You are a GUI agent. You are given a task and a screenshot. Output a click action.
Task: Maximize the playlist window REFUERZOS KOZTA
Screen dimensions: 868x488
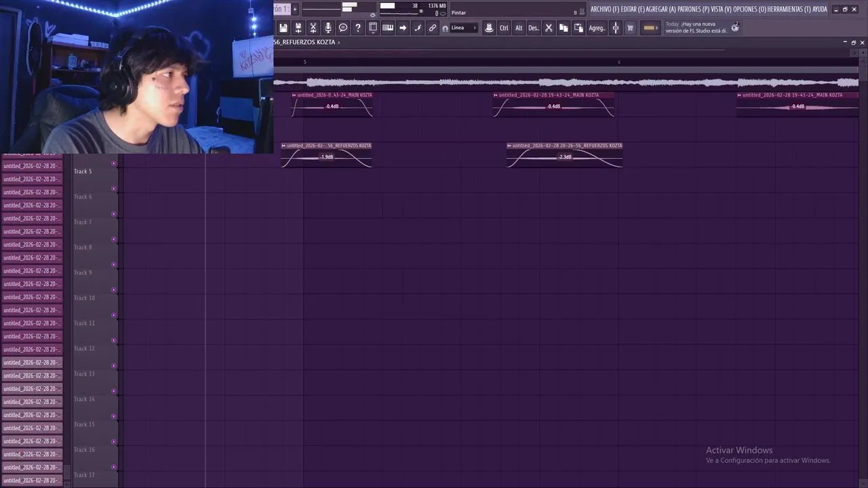[x=854, y=42]
